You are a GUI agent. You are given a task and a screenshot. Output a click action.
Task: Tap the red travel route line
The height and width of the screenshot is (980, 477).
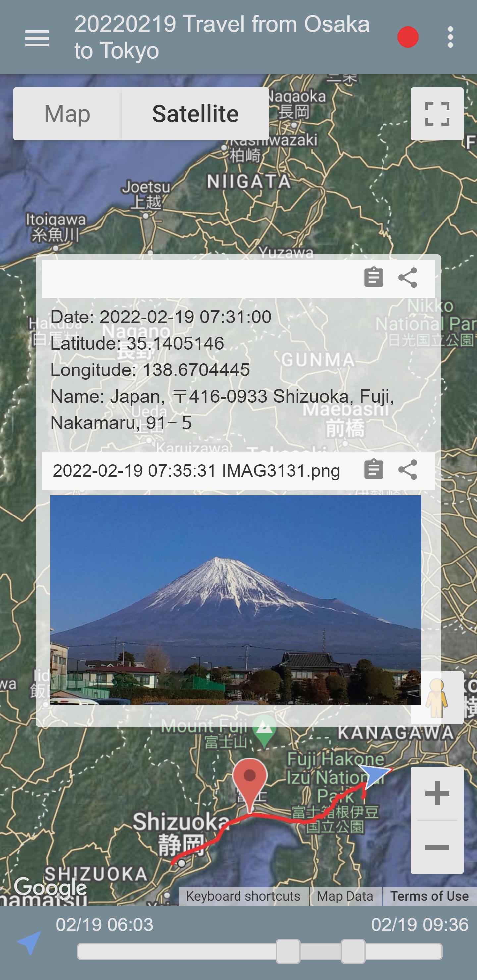[x=282, y=817]
